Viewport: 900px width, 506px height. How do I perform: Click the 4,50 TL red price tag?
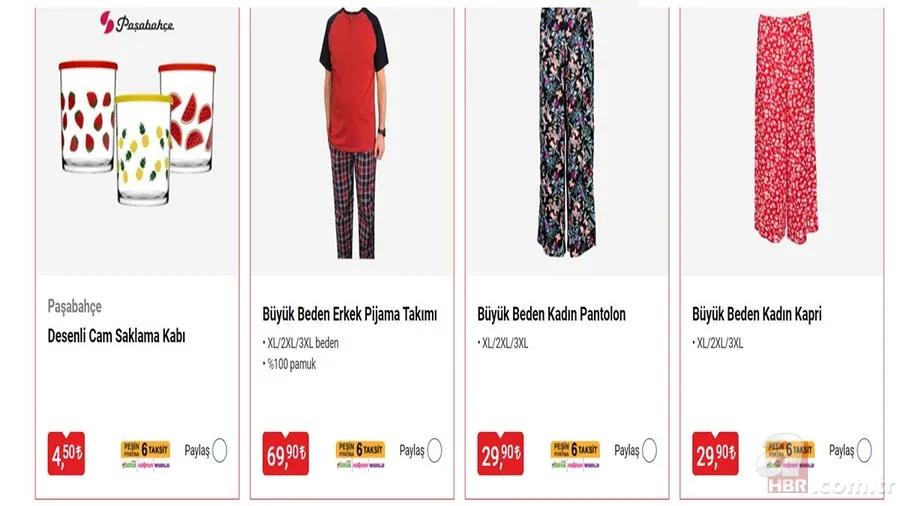[67, 453]
